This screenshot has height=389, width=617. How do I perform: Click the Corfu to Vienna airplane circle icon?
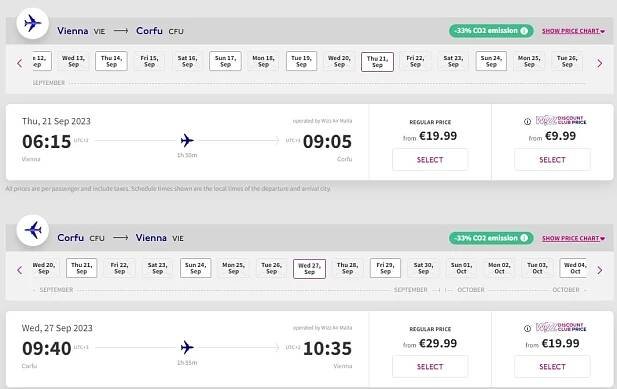tap(33, 230)
